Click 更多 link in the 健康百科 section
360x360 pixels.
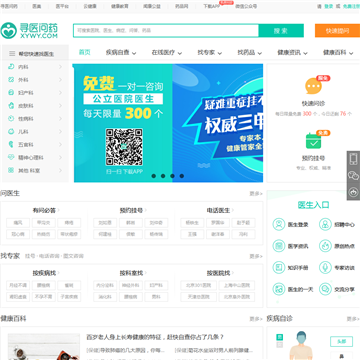256,319
